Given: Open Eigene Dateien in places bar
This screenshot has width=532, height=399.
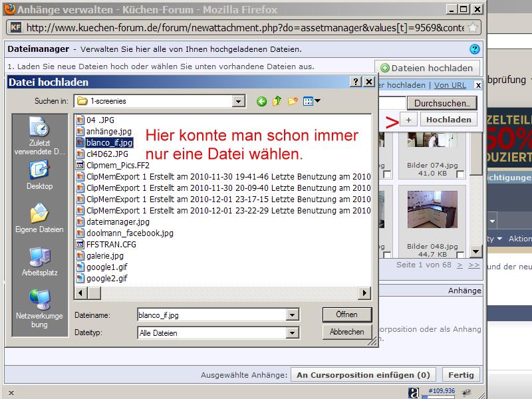Looking at the screenshot, I should (39, 219).
